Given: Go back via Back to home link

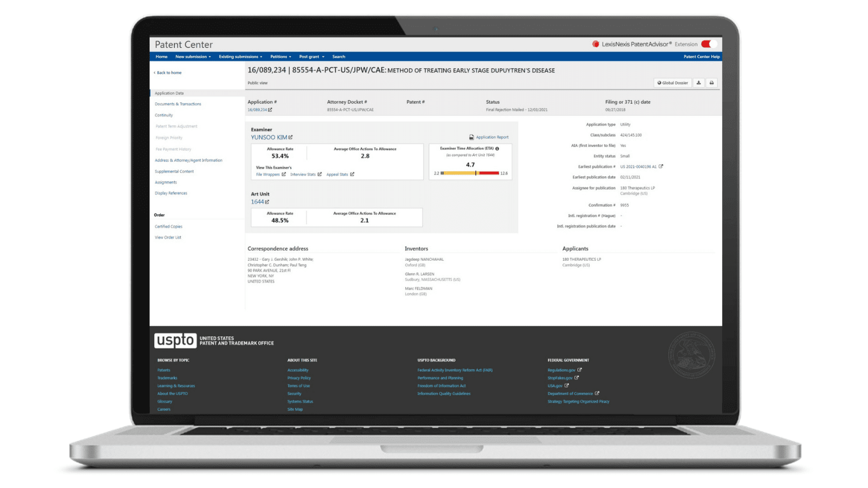Looking at the screenshot, I should [x=168, y=73].
